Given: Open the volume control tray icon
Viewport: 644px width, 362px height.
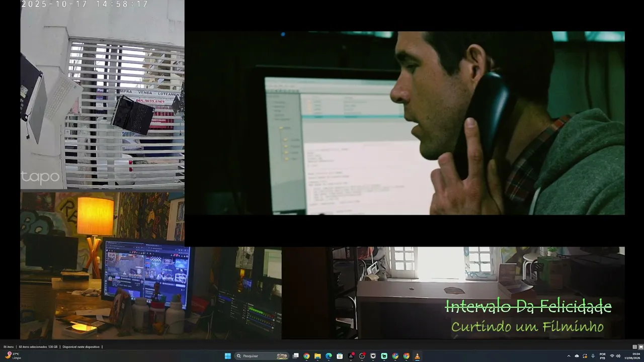Looking at the screenshot, I should [x=618, y=356].
